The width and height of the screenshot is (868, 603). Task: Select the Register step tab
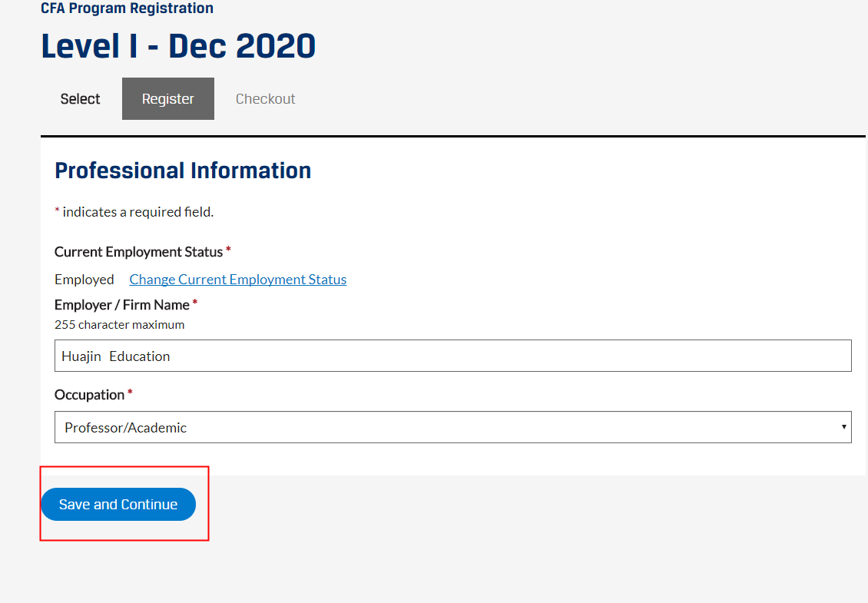click(167, 98)
